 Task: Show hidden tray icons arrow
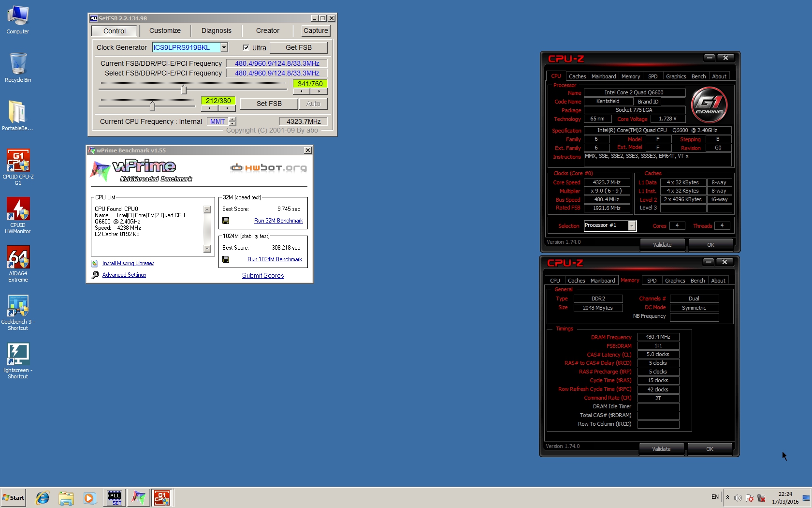(x=727, y=497)
